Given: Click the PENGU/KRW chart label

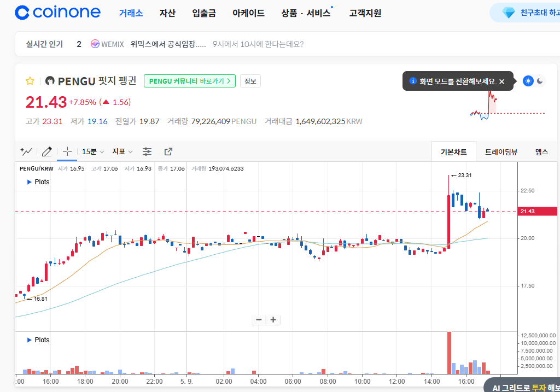Looking at the screenshot, I should click(x=37, y=168).
